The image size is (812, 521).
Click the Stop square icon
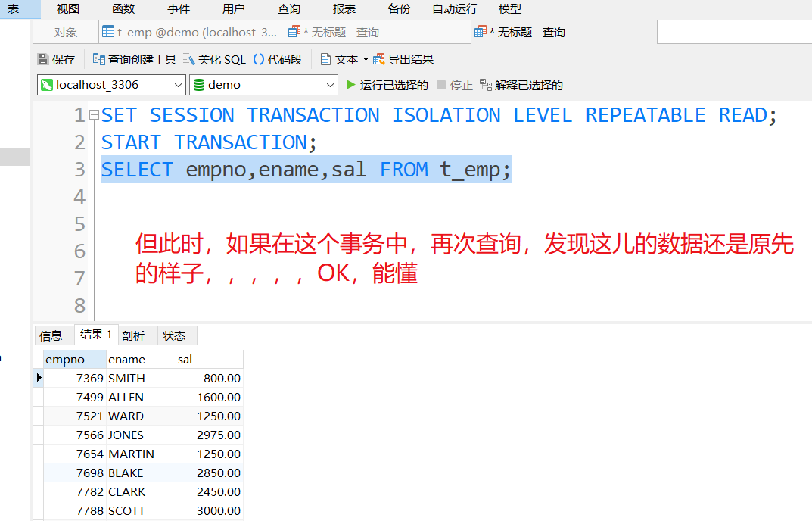coord(441,85)
